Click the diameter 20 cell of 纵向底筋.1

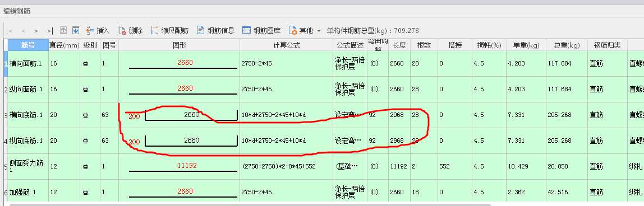(x=64, y=141)
